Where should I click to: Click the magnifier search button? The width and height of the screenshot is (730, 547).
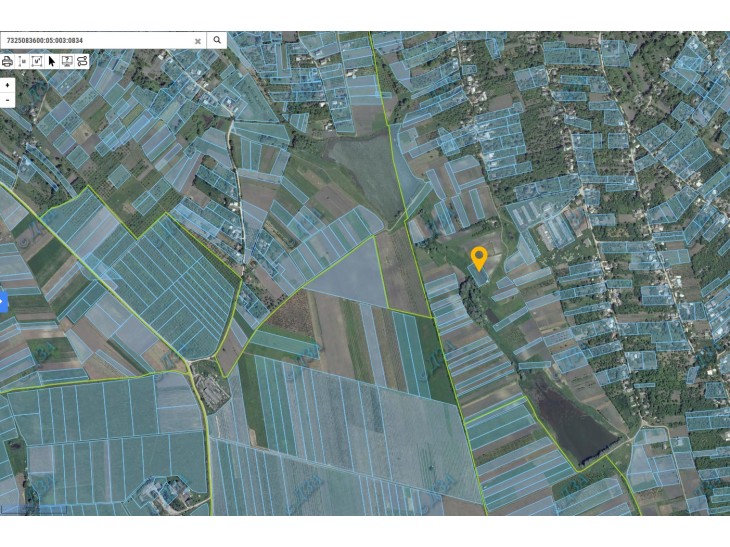[217, 41]
